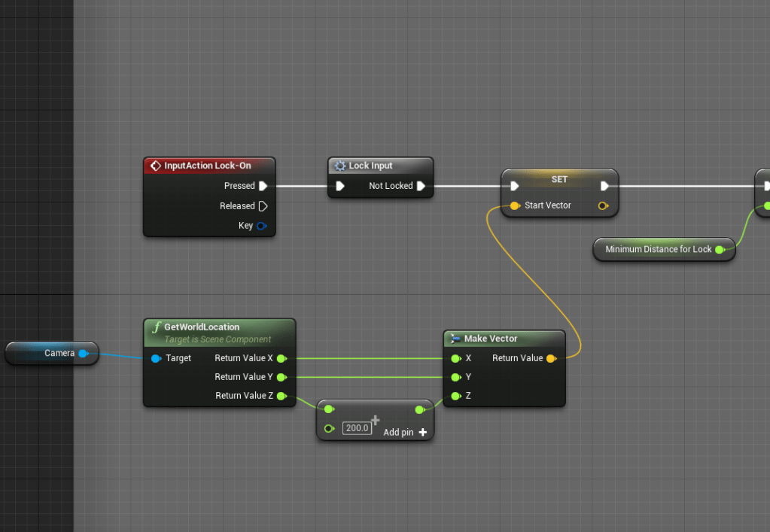Click the Key output pin
This screenshot has width=770, height=532.
coord(261,226)
